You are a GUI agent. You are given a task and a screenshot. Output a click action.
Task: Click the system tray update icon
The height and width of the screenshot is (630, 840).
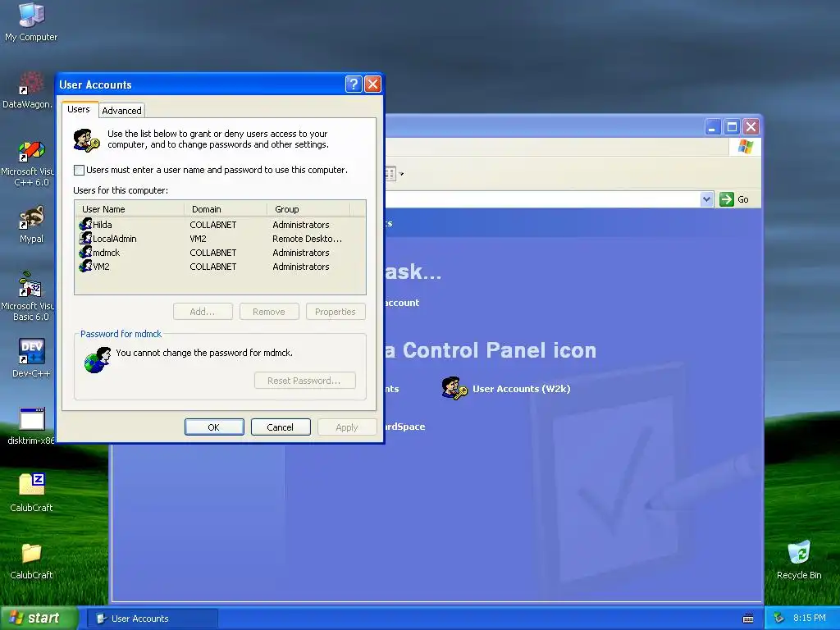pos(779,619)
